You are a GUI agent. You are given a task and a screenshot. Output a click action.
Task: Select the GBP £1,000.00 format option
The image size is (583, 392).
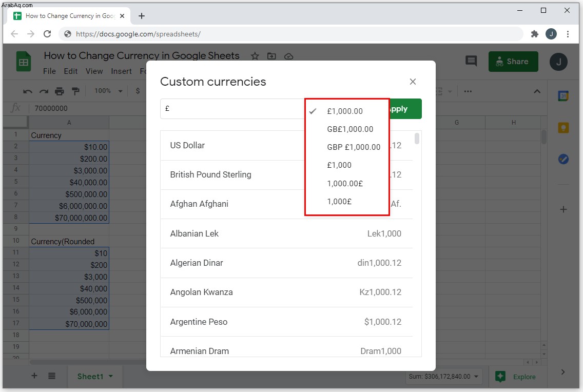347,147
